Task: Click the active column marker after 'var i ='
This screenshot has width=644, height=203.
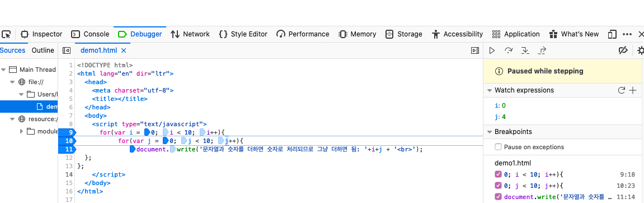Action: tap(147, 132)
